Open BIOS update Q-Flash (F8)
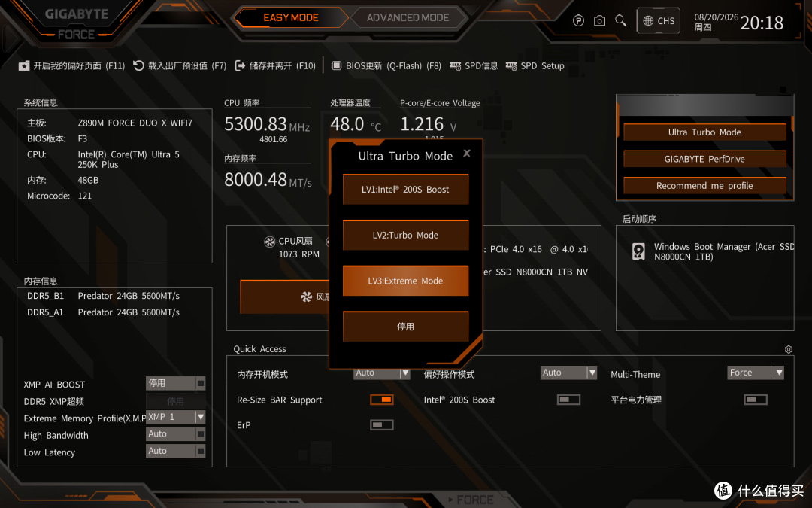812x508 pixels. (386, 65)
